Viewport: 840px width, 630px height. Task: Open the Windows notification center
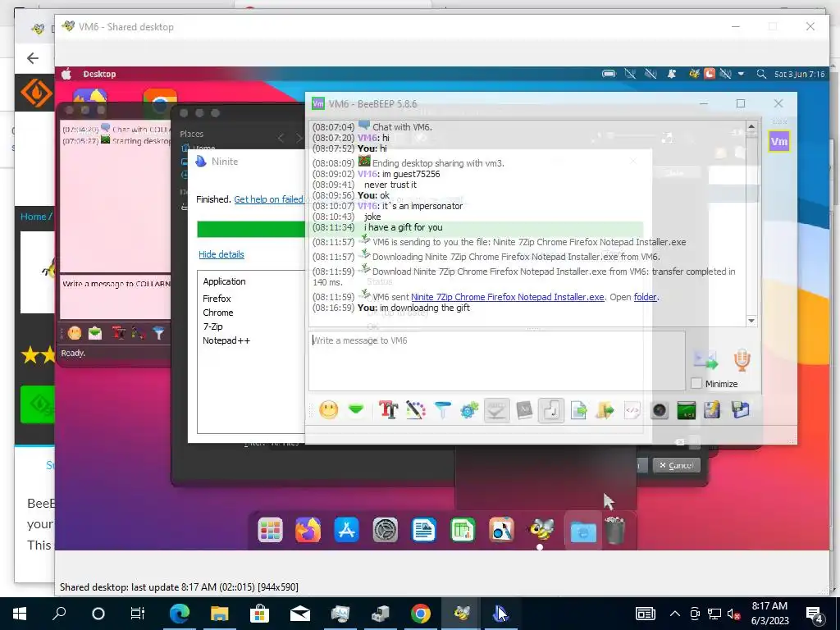coord(815,614)
